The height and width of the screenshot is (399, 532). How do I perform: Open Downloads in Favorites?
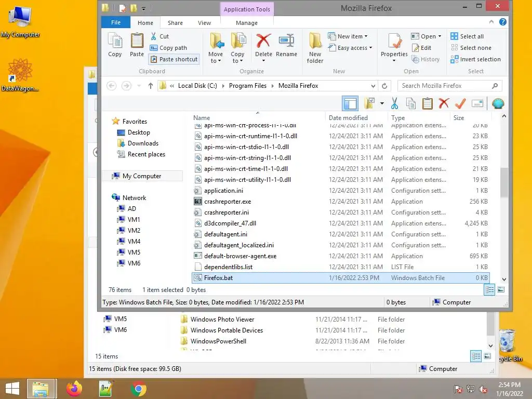[143, 143]
